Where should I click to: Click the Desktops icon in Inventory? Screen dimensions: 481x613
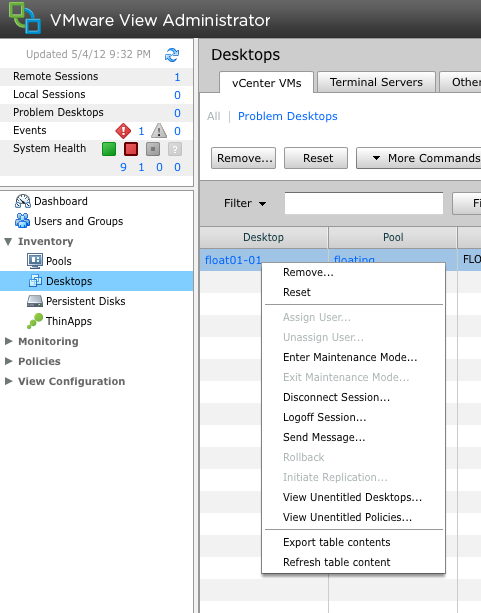[x=36, y=281]
